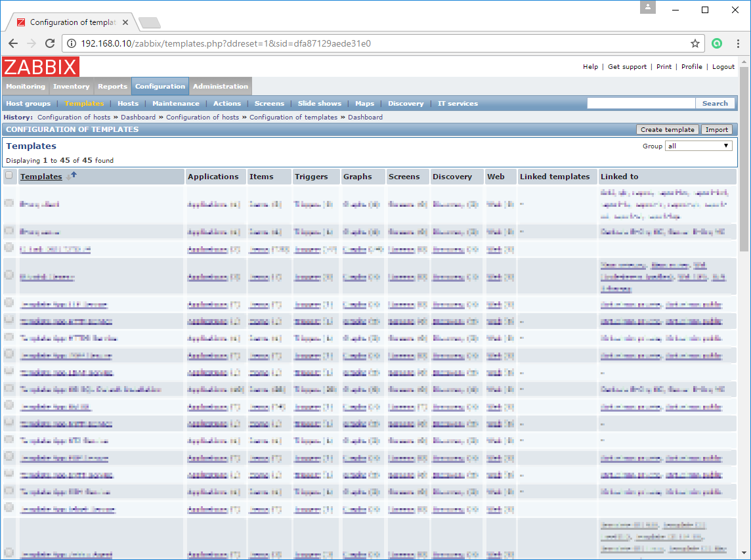The image size is (751, 560).
Task: Open Discovery in the blue submenu bar
Action: point(406,104)
